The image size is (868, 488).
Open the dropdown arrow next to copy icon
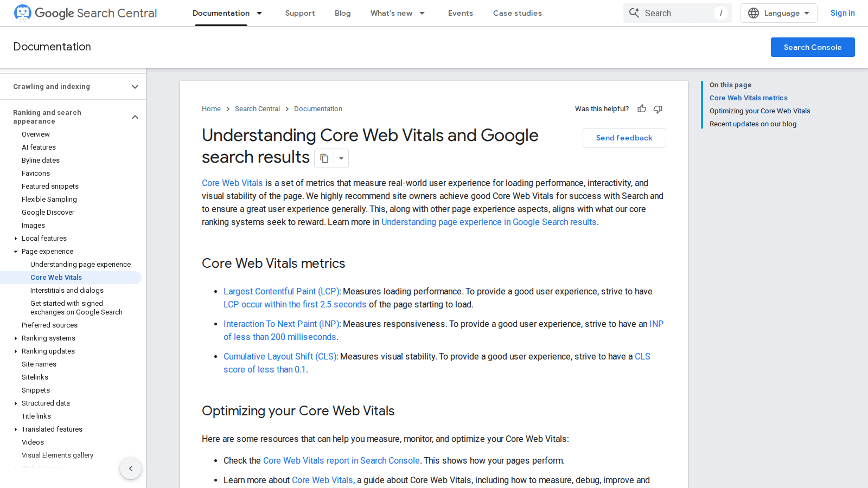click(x=341, y=158)
